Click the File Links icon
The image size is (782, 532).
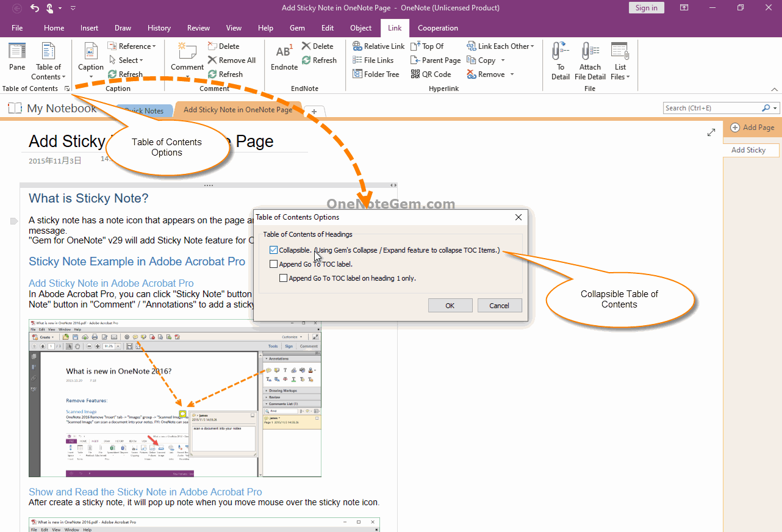374,60
